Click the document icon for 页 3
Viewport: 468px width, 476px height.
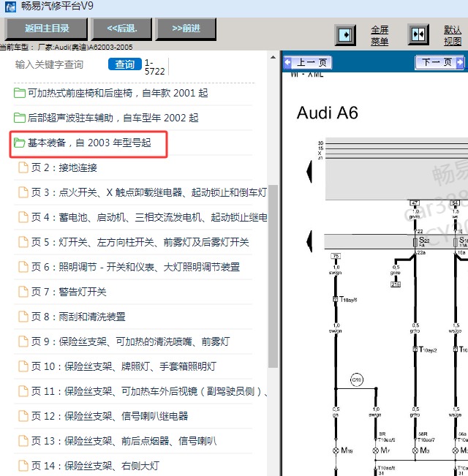(x=23, y=192)
